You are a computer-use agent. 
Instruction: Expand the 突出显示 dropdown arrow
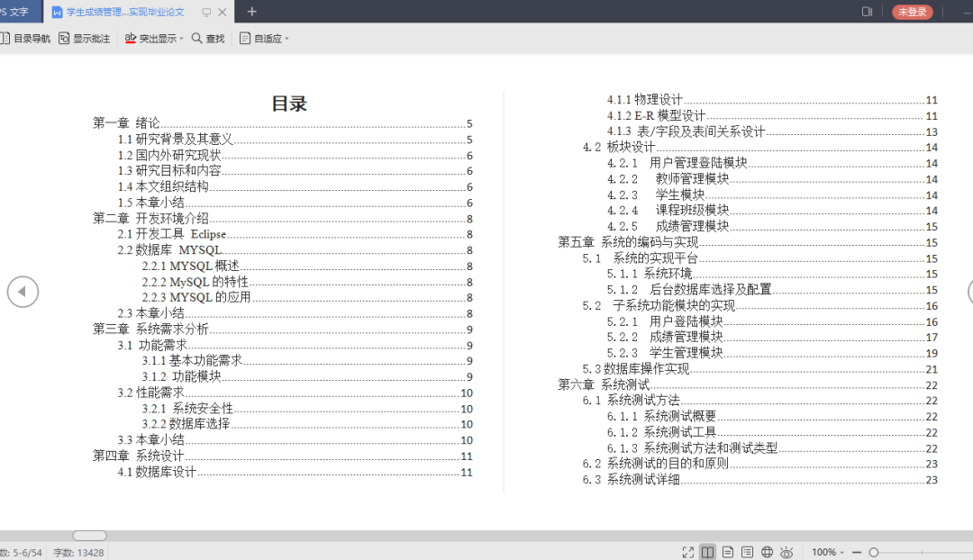click(x=181, y=39)
